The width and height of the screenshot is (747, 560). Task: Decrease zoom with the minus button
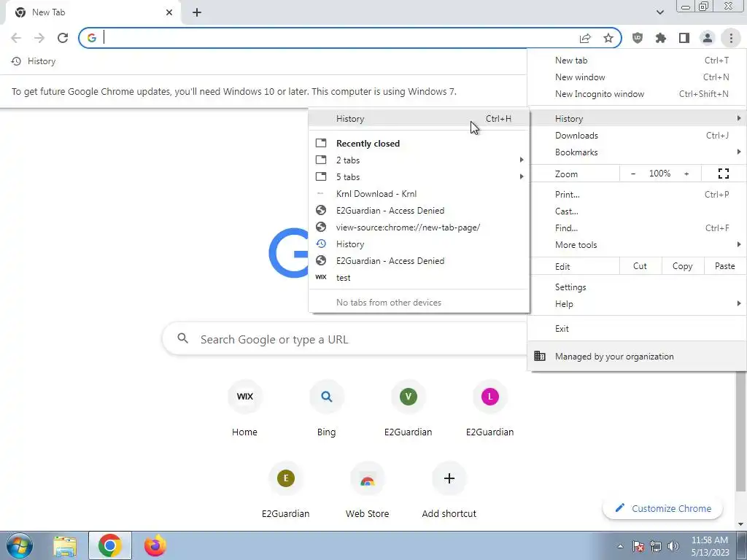point(633,174)
